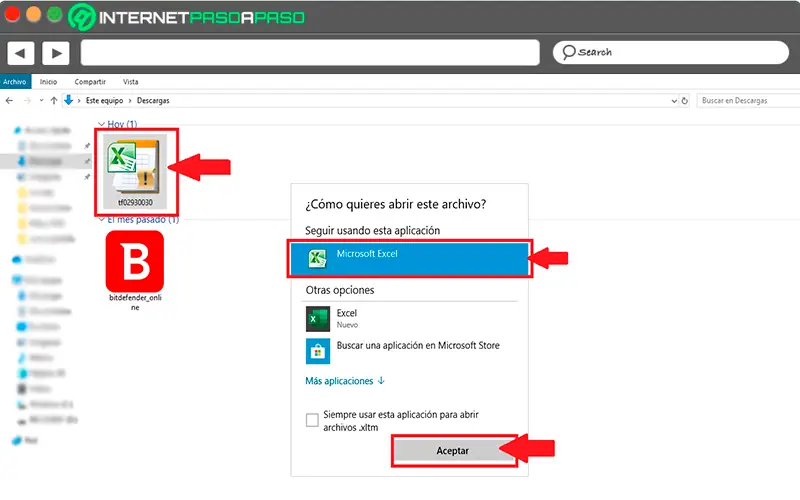Collapse the Hoy (1) group
This screenshot has width=800, height=500.
point(102,124)
